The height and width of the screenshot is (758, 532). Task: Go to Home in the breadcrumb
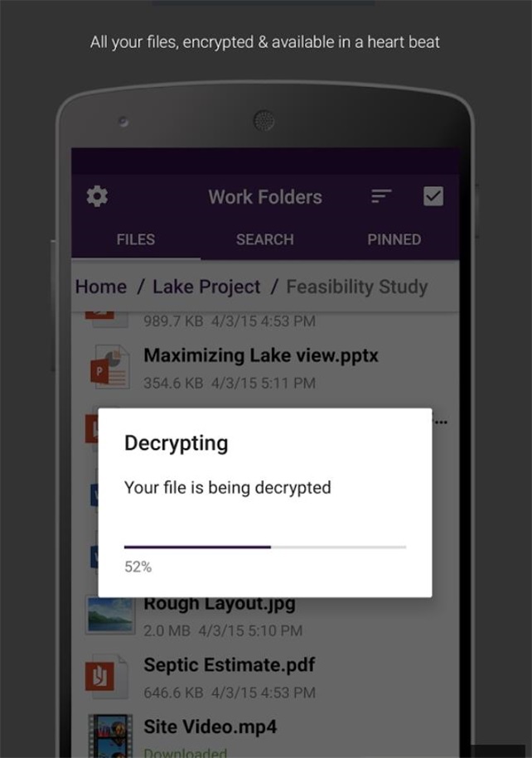[x=101, y=287]
